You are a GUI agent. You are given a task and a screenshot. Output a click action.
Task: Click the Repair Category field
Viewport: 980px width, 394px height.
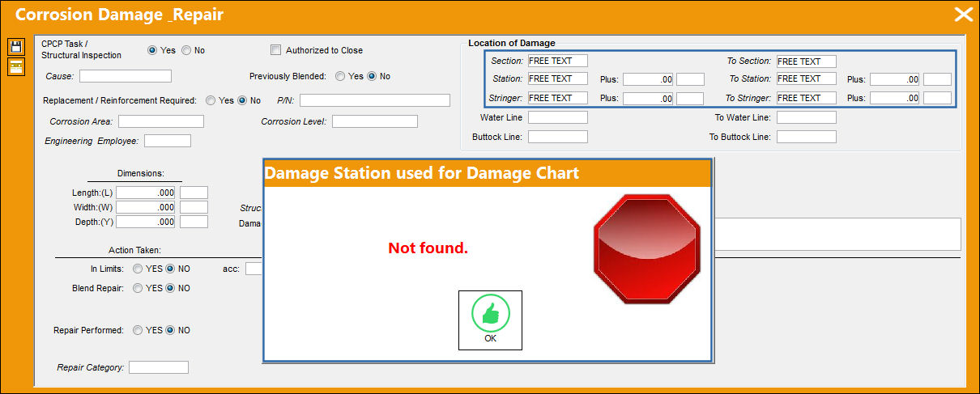(x=158, y=367)
